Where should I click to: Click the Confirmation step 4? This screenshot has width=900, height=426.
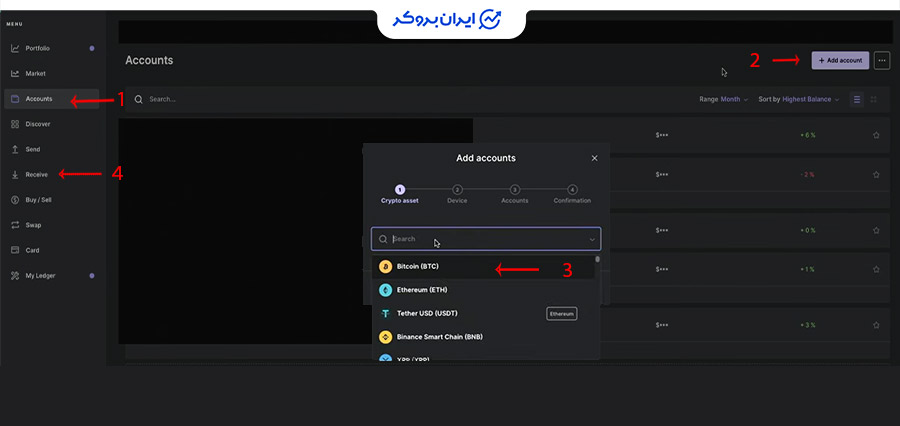pyautogui.click(x=572, y=194)
